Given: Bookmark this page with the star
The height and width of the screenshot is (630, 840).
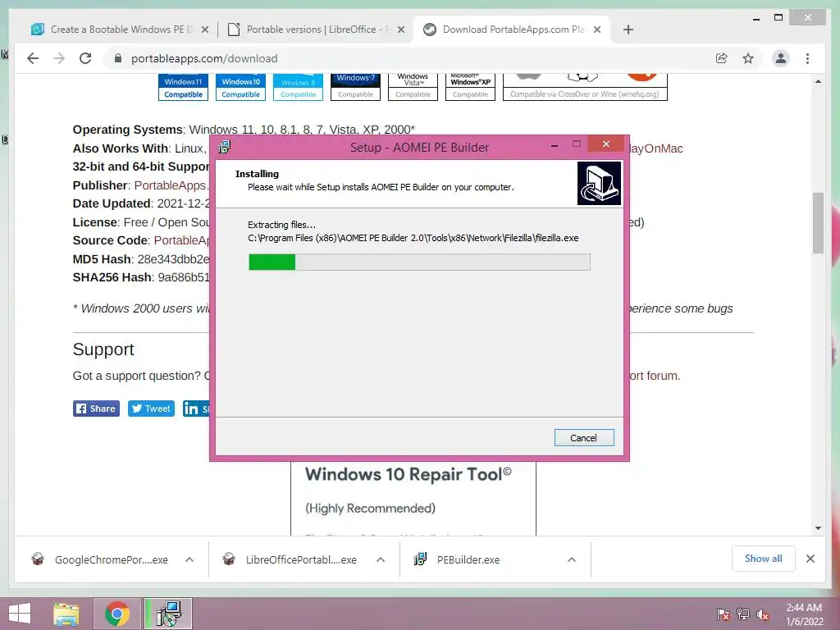Looking at the screenshot, I should pos(748,58).
